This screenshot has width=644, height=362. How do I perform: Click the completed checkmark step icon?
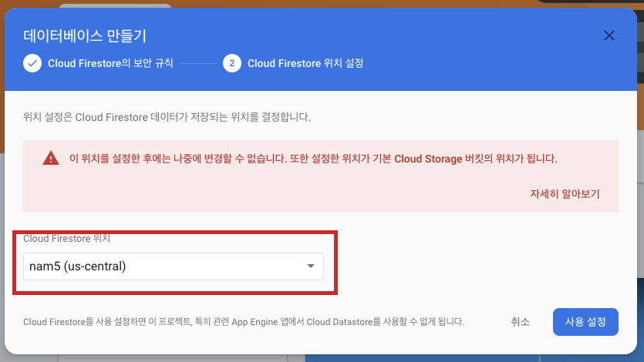[32, 64]
